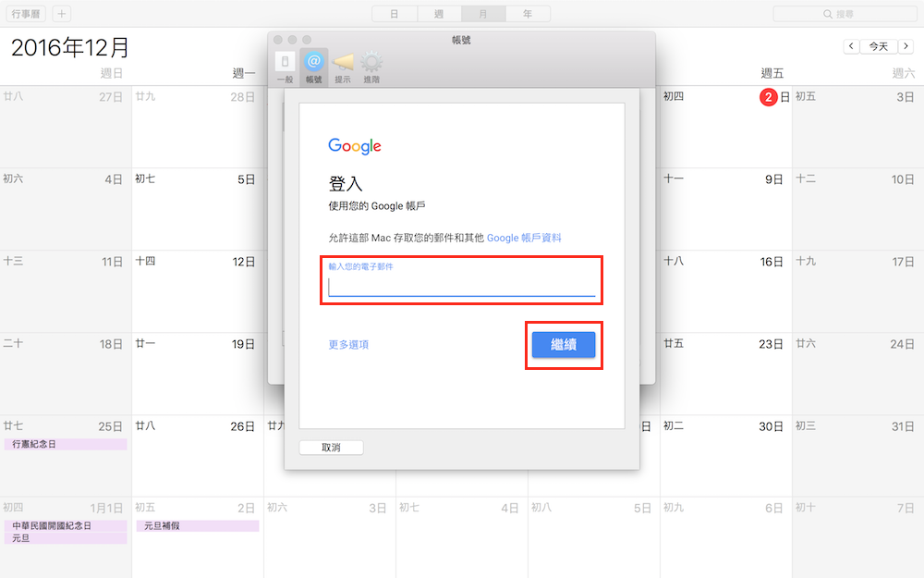
Task: Click the Google logo in sign-in sheet
Action: pyautogui.click(x=355, y=146)
